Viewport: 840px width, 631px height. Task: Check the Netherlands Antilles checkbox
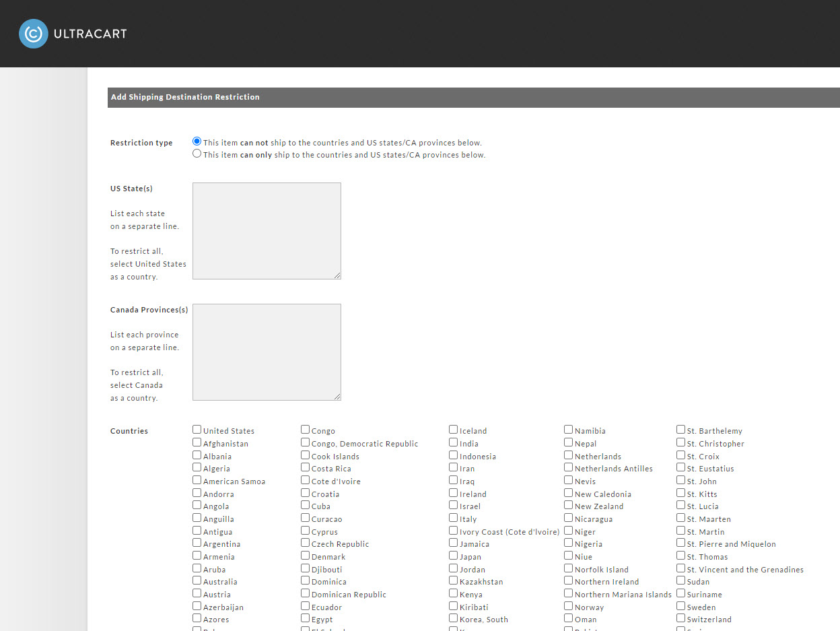tap(568, 467)
